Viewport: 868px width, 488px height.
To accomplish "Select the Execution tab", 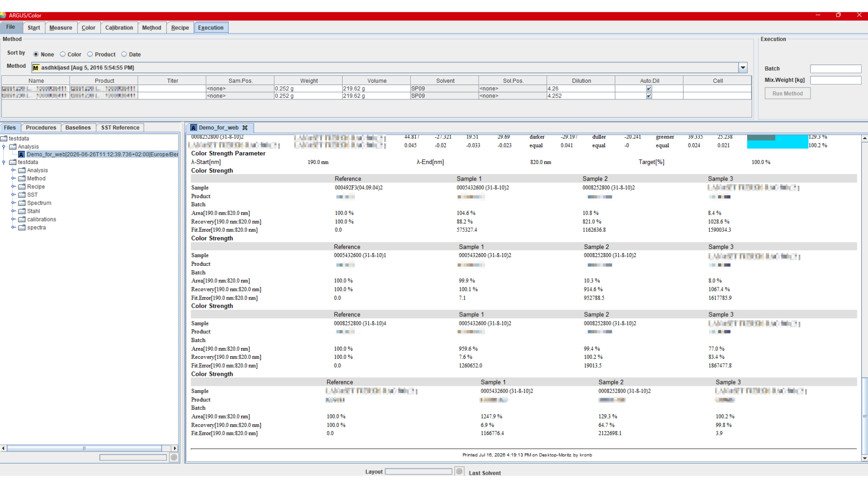I will 211,28.
